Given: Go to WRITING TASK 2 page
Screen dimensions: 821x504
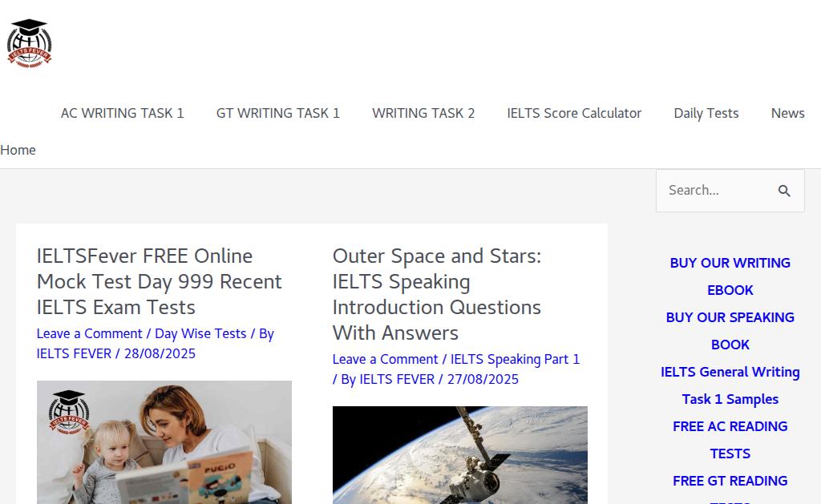Looking at the screenshot, I should click(423, 113).
